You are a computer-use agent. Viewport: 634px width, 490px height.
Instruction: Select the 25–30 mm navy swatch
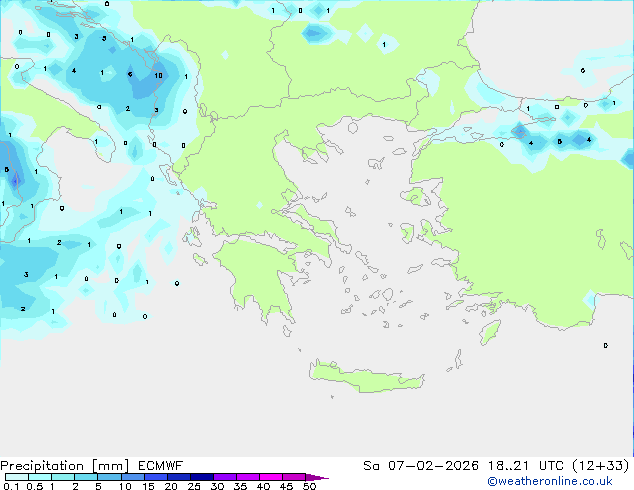pos(201,477)
